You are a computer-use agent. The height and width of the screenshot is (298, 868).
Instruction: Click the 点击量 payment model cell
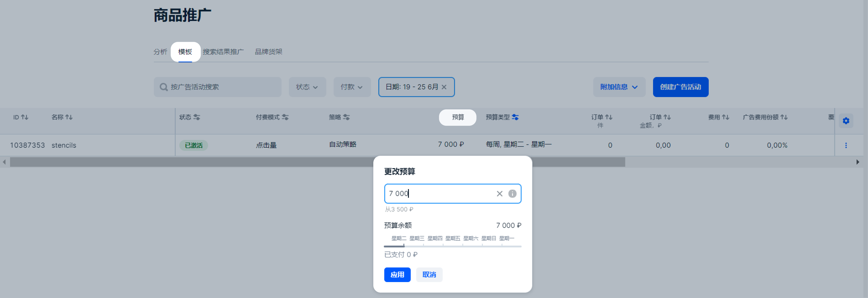pos(266,145)
